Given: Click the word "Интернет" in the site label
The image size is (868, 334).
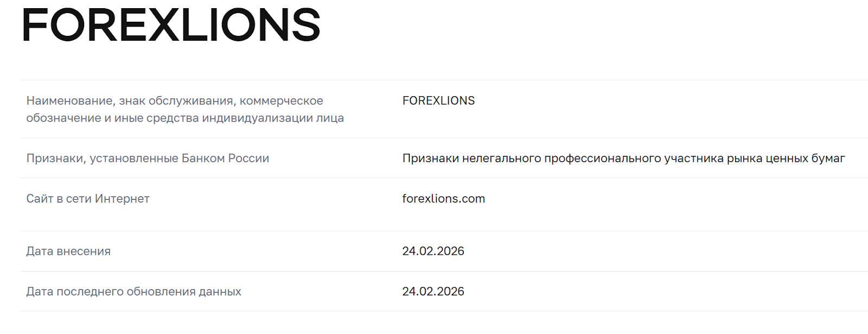Looking at the screenshot, I should 122,199.
